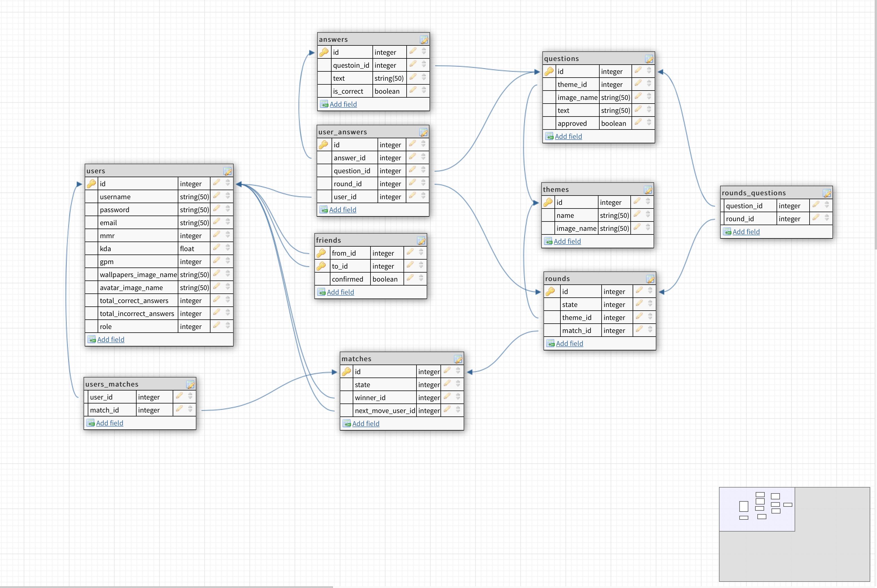Click the reorder arrows for the users kda field
877x588 pixels.
click(228, 248)
